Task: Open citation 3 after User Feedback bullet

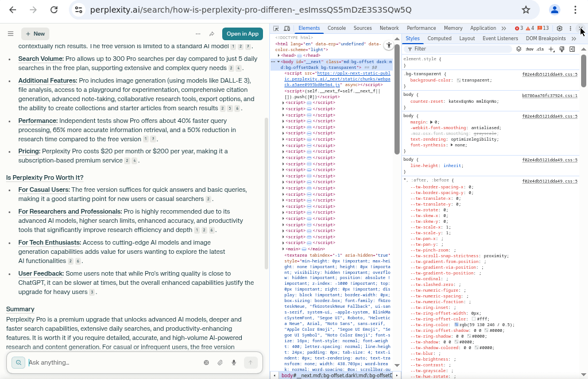Action: point(92,292)
